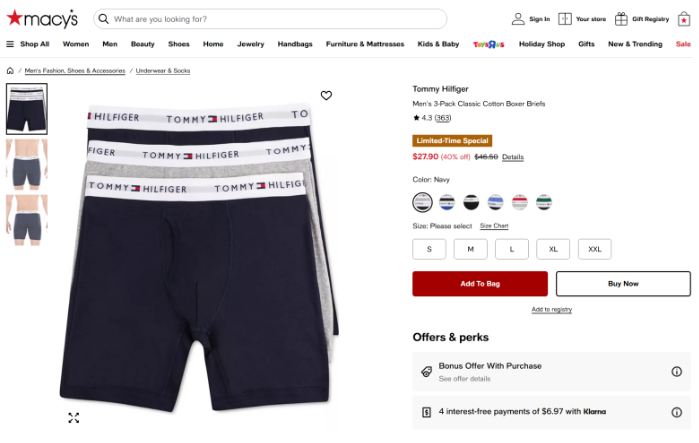Screen dimensions: 699x443
Task: Select size M
Action: coord(470,249)
